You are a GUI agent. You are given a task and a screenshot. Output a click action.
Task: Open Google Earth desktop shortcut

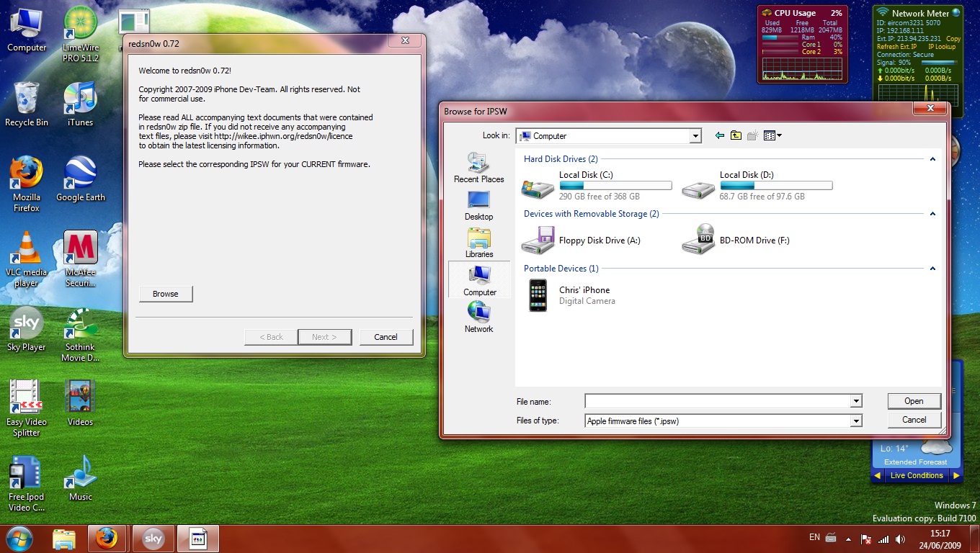tap(81, 179)
